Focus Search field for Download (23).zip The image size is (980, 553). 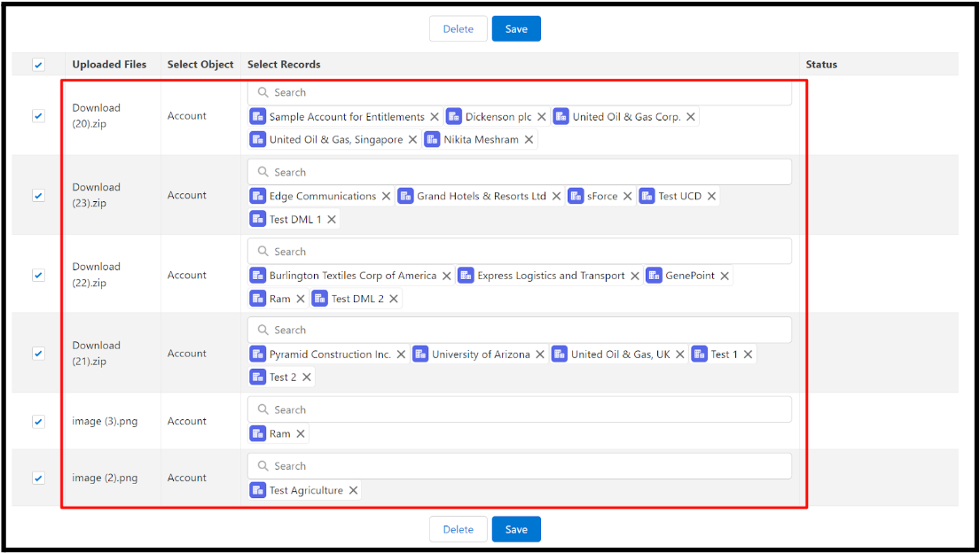[x=520, y=172]
